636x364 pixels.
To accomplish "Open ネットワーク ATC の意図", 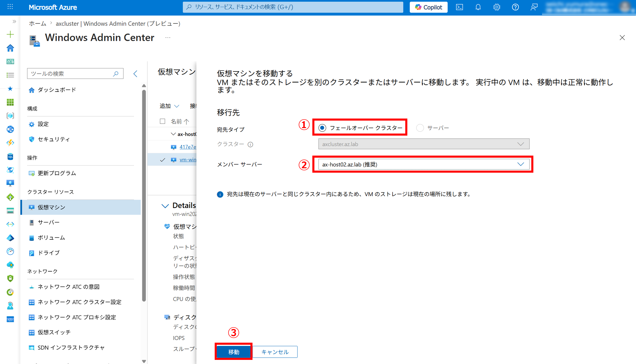I will (x=69, y=287).
